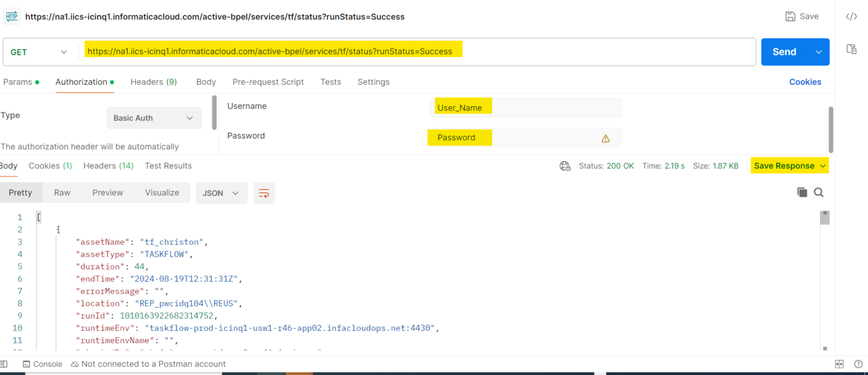Open network information via the globe icon
The height and width of the screenshot is (375, 868).
(x=564, y=165)
